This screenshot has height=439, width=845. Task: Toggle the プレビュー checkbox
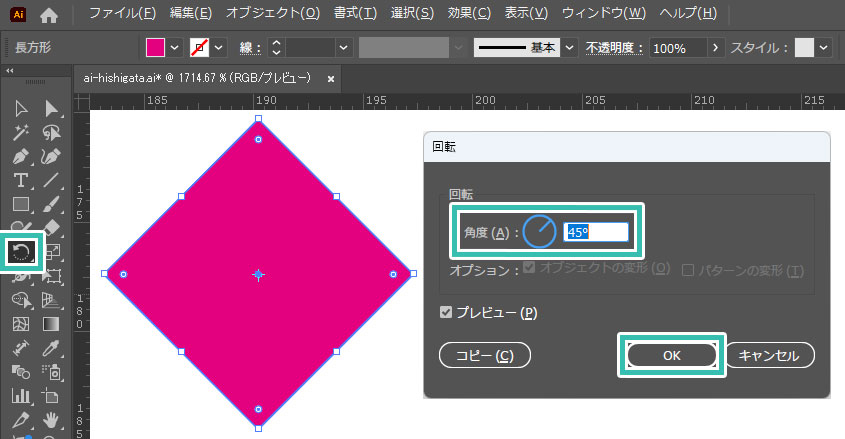pos(446,313)
